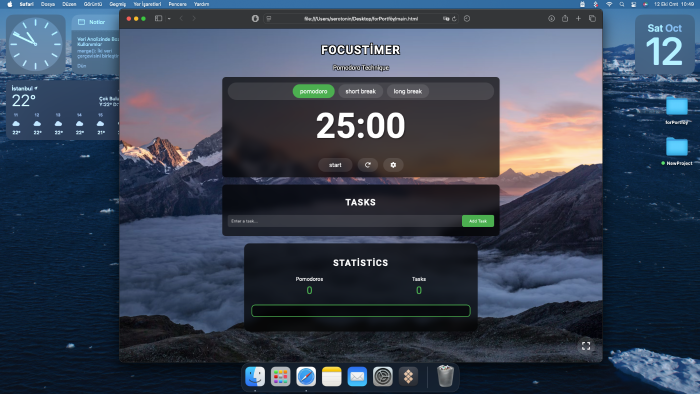Focus the Safari address bar

361,19
